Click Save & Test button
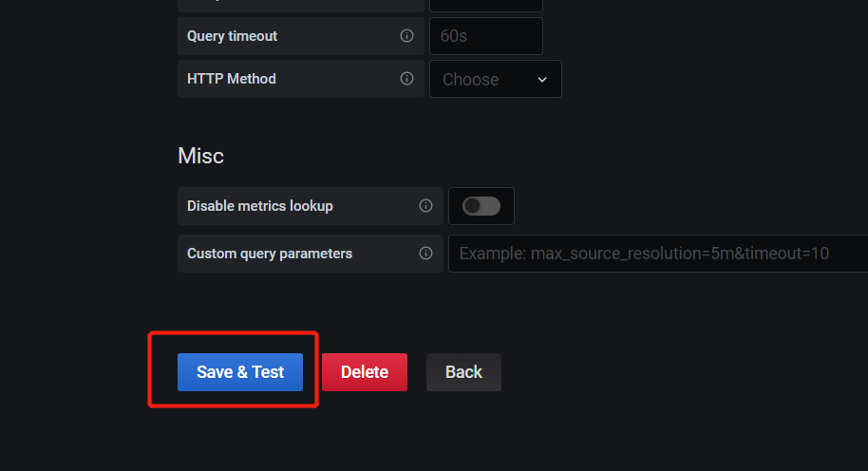 coord(240,372)
